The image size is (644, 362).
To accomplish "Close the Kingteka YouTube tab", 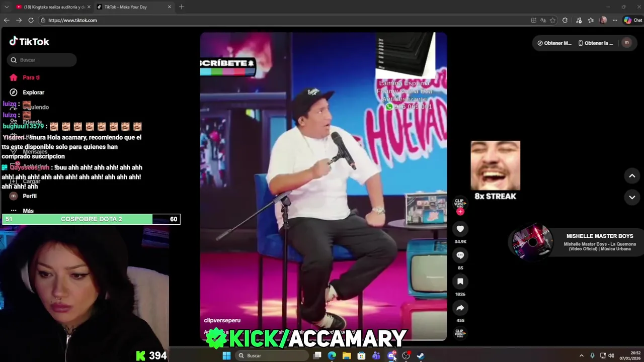I will pyautogui.click(x=89, y=7).
